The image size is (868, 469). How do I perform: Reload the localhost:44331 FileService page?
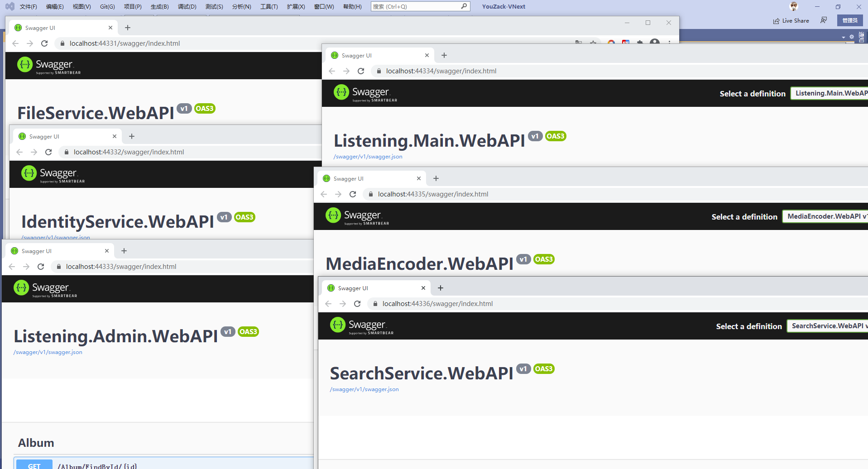pyautogui.click(x=44, y=43)
